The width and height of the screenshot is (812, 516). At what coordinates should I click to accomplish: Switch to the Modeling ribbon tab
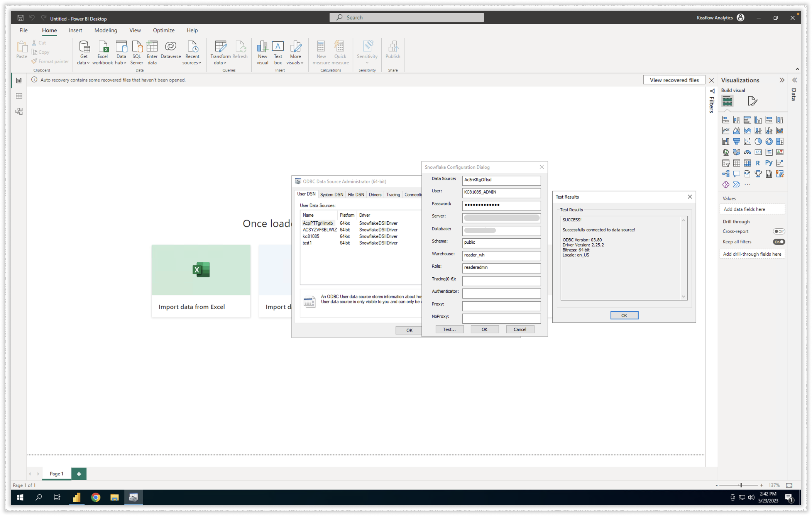106,30
